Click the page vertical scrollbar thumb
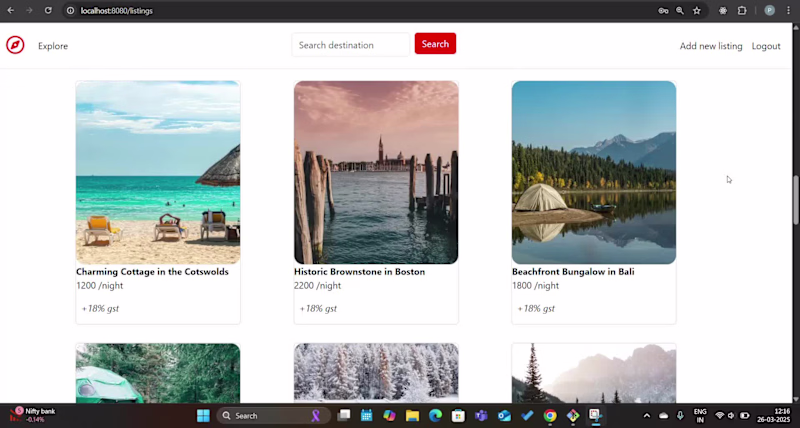800x428 pixels. tap(796, 199)
